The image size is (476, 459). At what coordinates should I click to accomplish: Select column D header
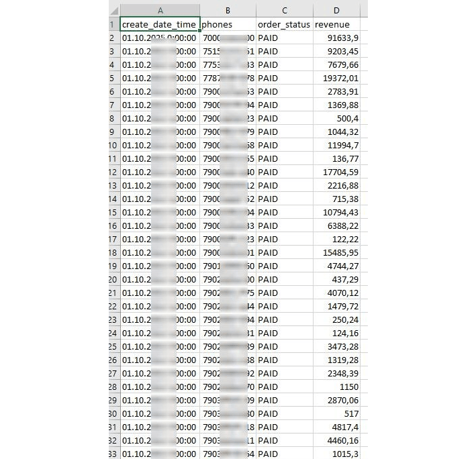pos(336,11)
